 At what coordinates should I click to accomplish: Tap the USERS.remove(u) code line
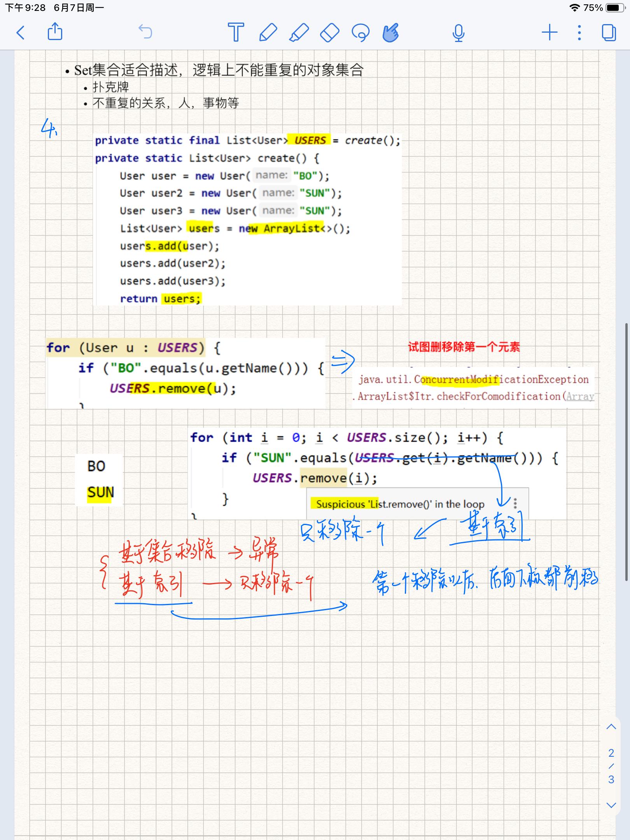click(173, 388)
